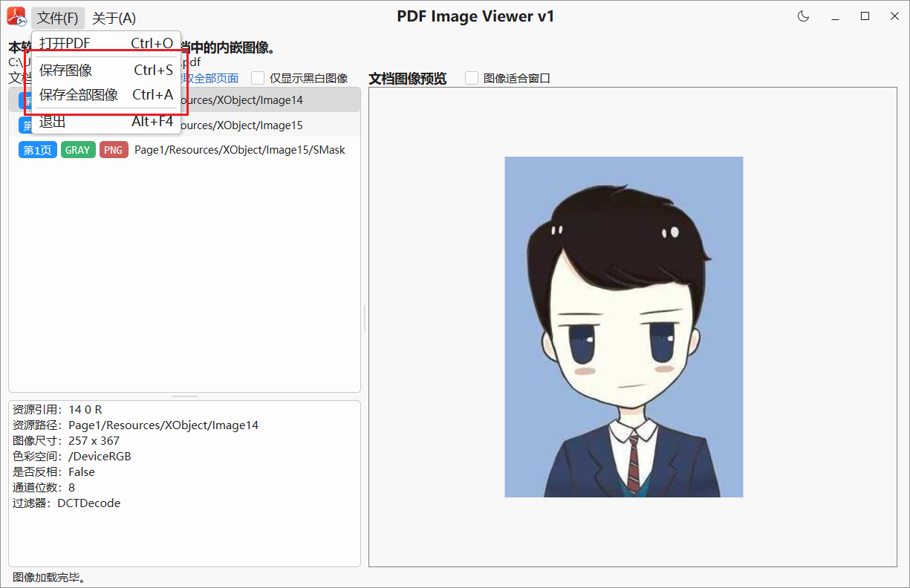Select 保存全部图像 menu entry
This screenshot has width=910, height=588.
106,95
